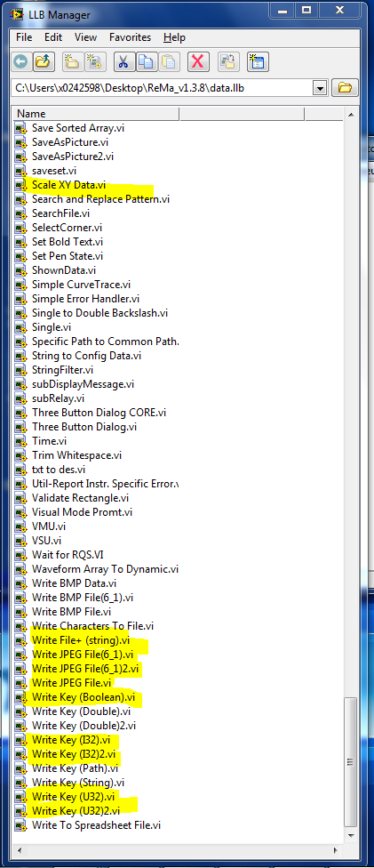
Task: Open the Edit menu
Action: [53, 37]
